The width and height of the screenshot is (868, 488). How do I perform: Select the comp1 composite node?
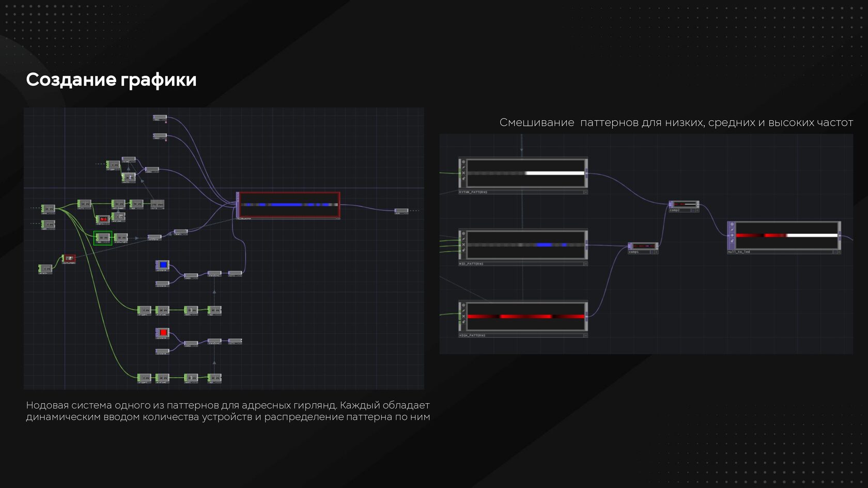(x=643, y=246)
